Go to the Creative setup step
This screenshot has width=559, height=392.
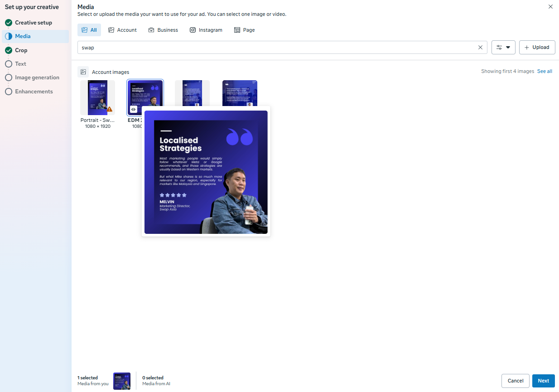(x=34, y=23)
